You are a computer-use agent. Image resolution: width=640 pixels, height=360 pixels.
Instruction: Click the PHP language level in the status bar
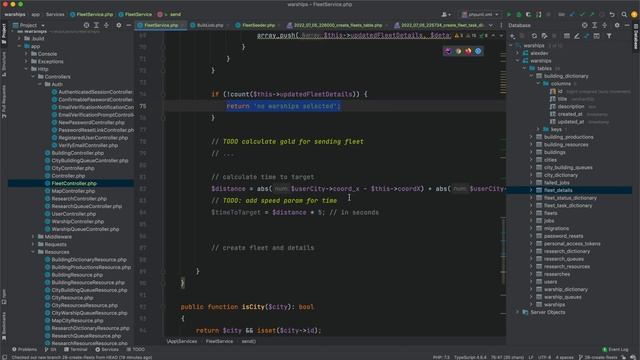441,357
